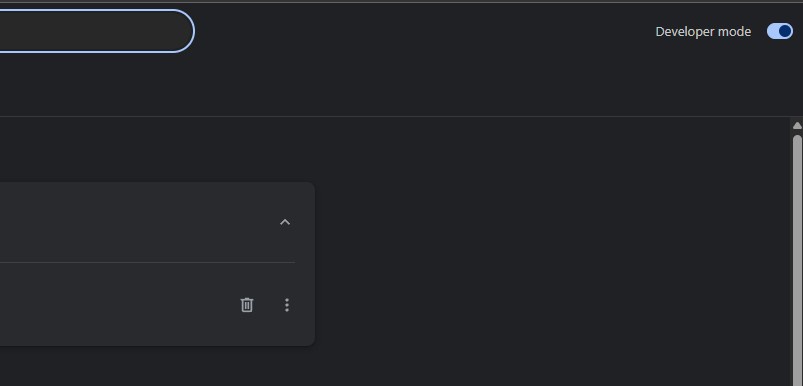Click the vertical scrollbar thumb
This screenshot has height=386, width=803.
pos(797,260)
